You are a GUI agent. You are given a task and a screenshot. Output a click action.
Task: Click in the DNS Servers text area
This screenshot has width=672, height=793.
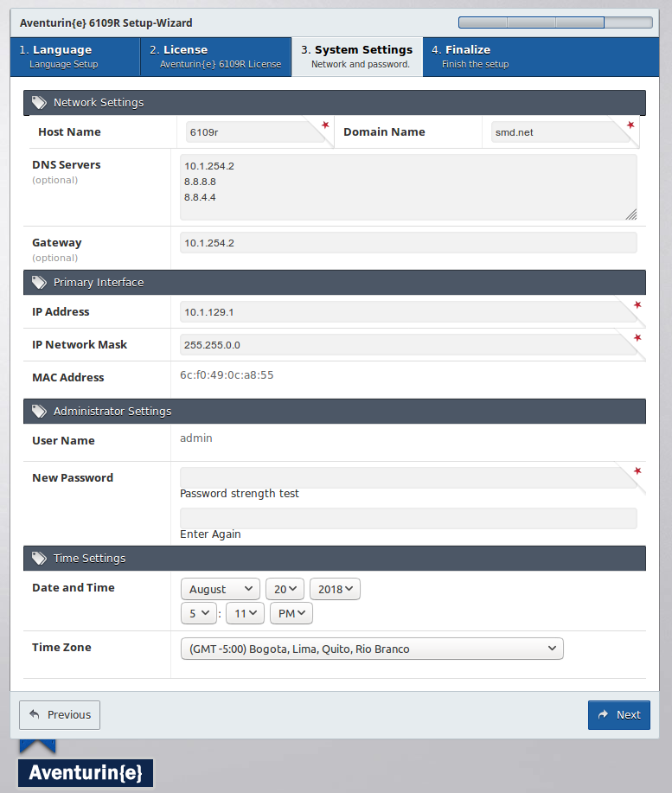pos(408,187)
